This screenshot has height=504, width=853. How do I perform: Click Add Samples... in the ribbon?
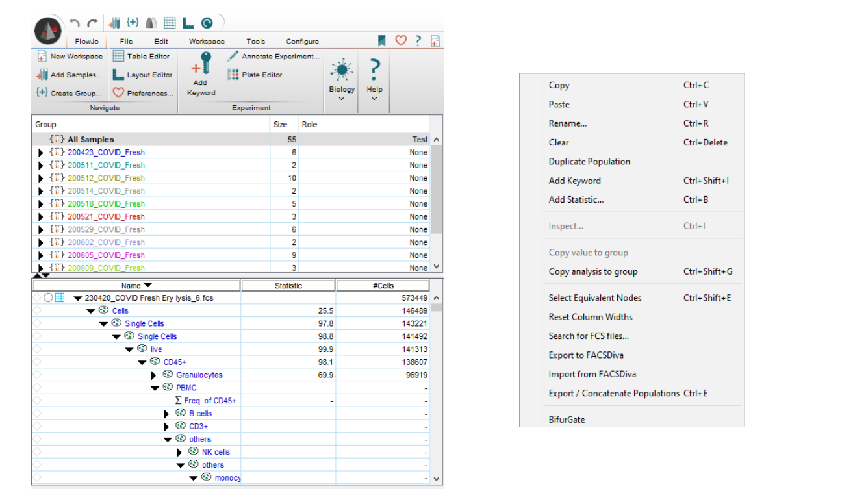70,75
